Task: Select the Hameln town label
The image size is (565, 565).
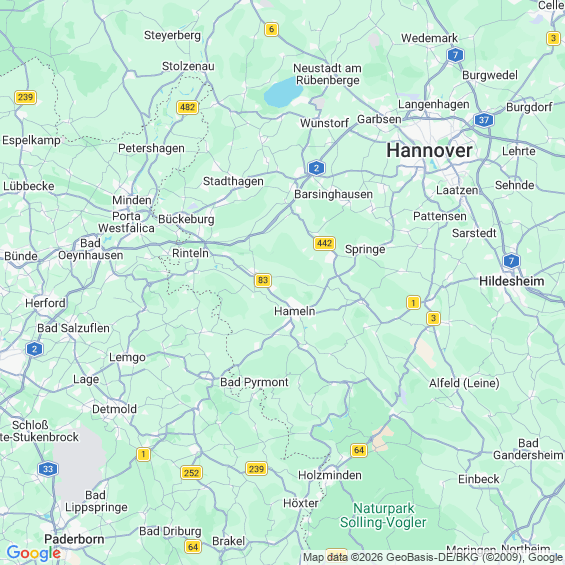Action: point(294,311)
